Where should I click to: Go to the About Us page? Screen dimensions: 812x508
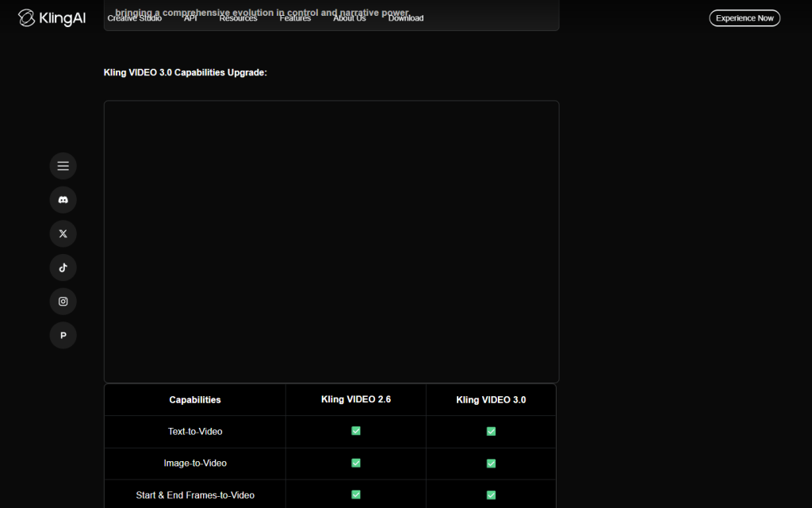[x=350, y=18]
